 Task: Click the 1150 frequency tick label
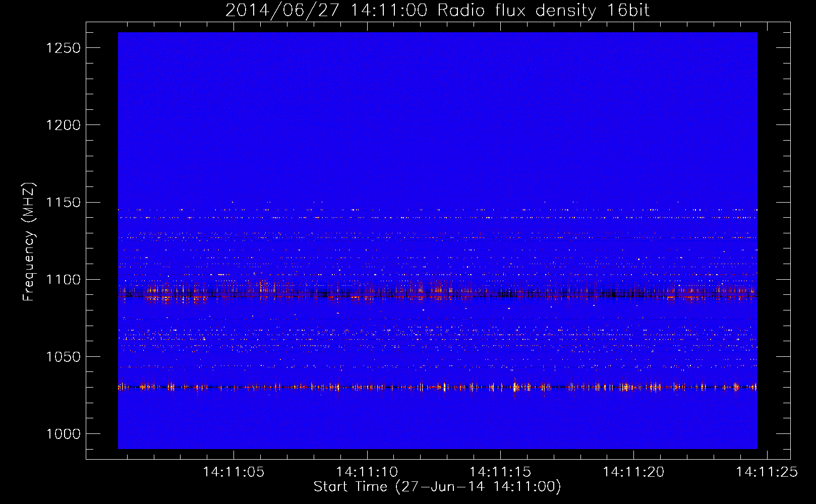point(63,203)
